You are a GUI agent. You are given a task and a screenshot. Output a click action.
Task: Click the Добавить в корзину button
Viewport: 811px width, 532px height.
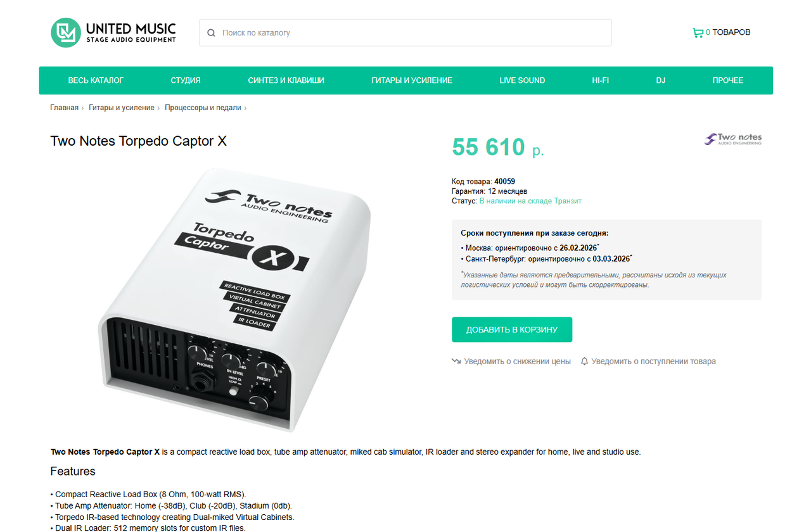(512, 330)
